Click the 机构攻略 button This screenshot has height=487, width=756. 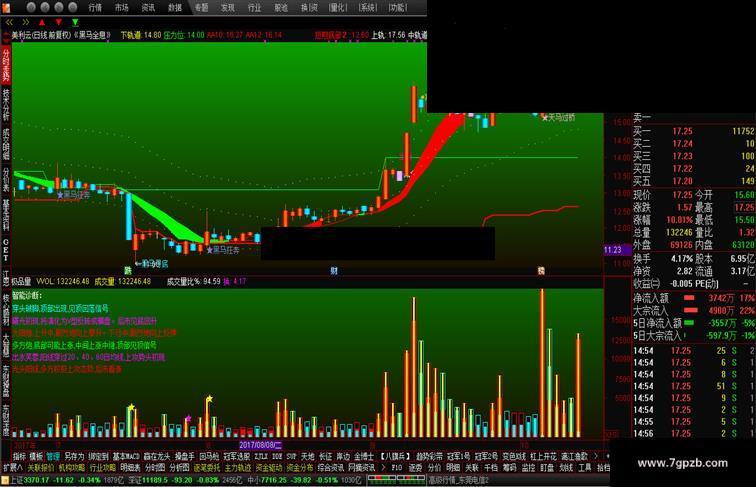click(x=72, y=468)
